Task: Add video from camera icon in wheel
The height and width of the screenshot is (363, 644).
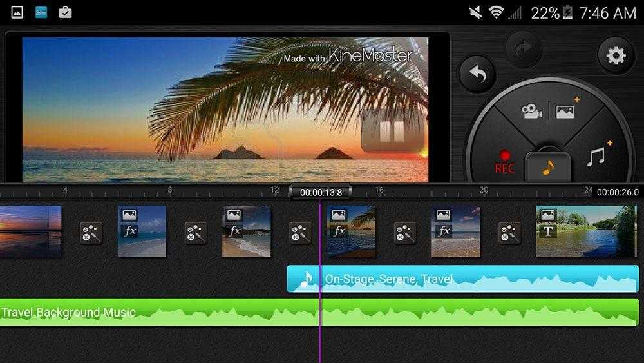Action: 532,111
